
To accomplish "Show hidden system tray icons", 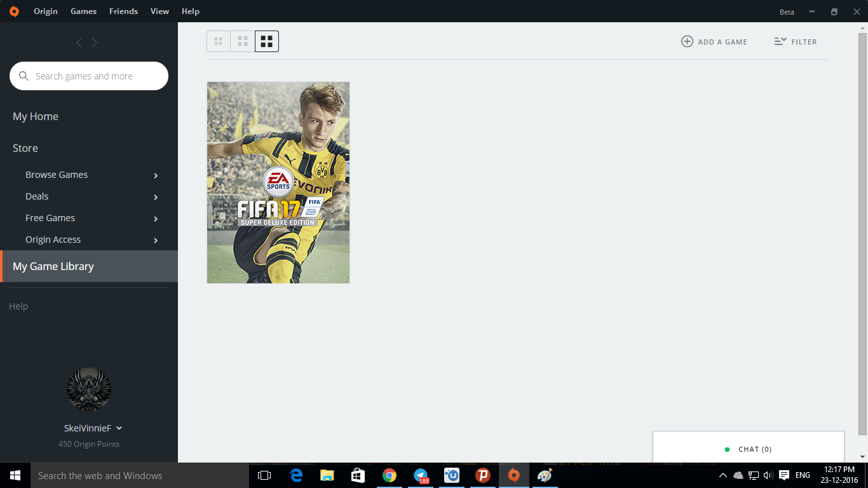I will point(722,475).
